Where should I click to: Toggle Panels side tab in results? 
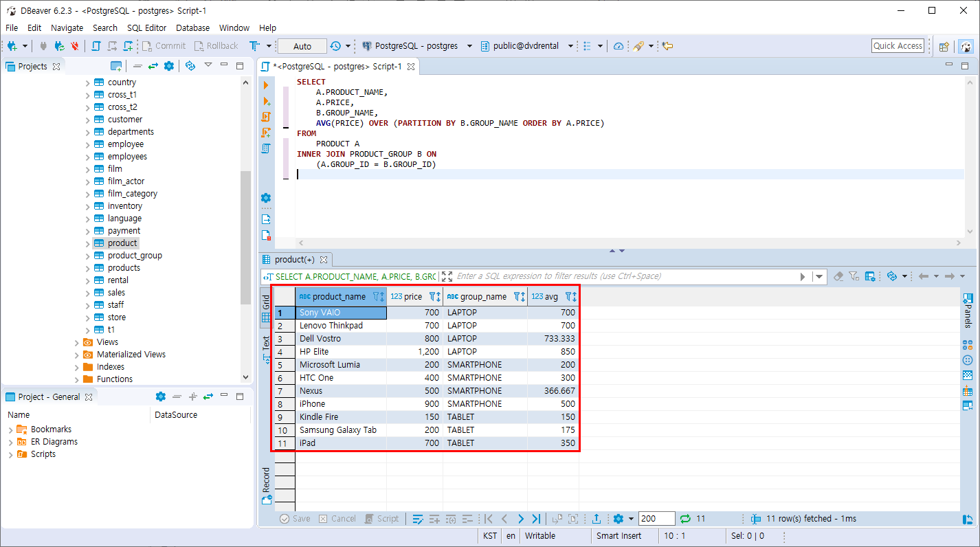tap(968, 312)
